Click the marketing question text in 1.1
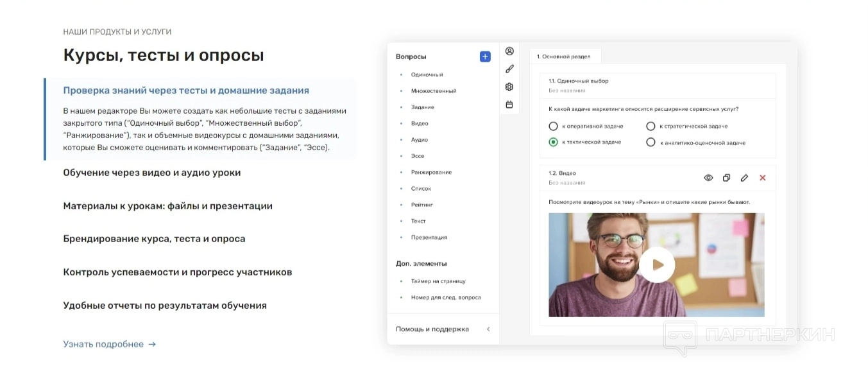Viewport: 868px width, 391px height. coord(643,109)
